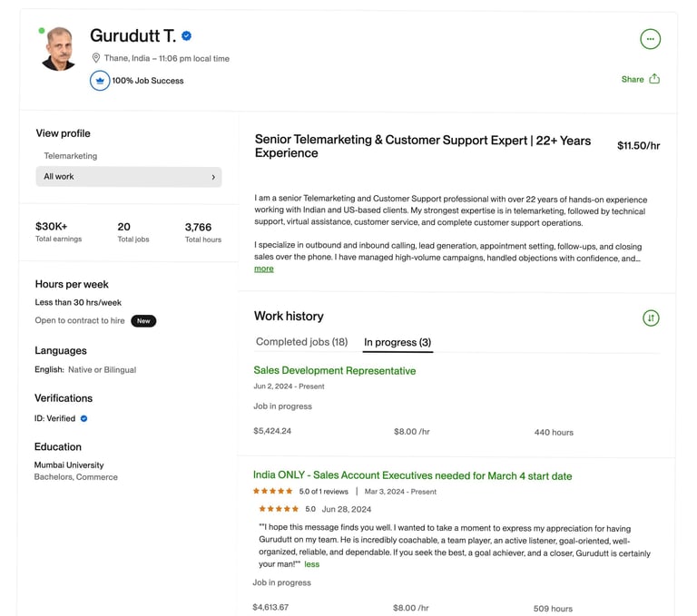
Task: Select Telemarketing specialized profile
Action: 71,156
